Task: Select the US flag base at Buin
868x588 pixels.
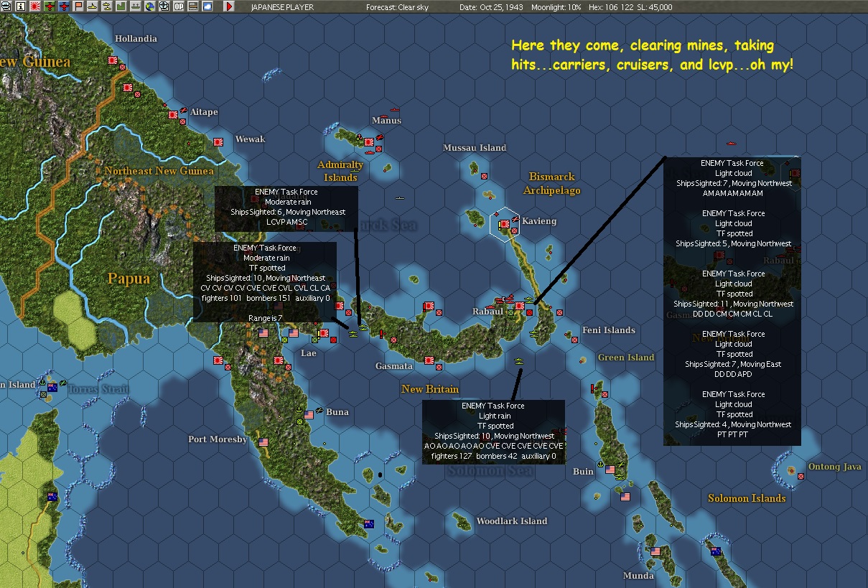Action: [610, 470]
